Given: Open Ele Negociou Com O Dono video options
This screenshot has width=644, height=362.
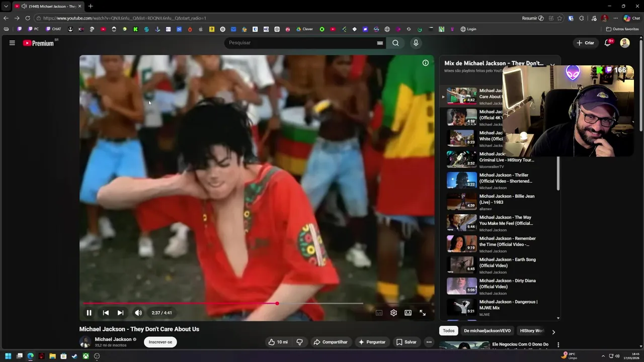Looking at the screenshot, I should [x=558, y=345].
